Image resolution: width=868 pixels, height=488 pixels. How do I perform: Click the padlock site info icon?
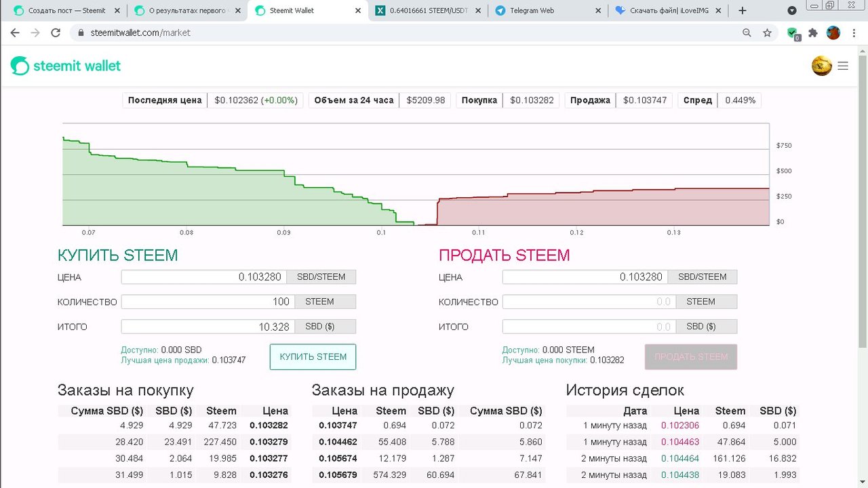point(80,33)
